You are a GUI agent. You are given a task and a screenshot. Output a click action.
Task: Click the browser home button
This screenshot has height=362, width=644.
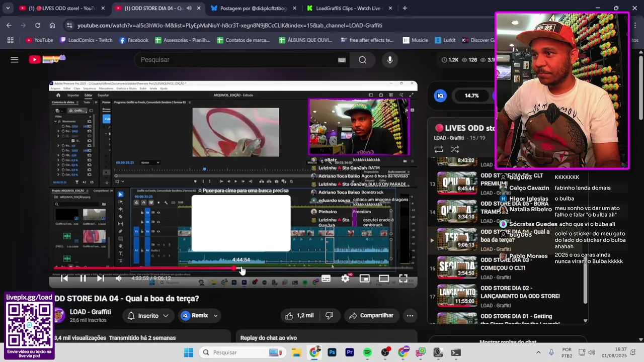pos(52,25)
